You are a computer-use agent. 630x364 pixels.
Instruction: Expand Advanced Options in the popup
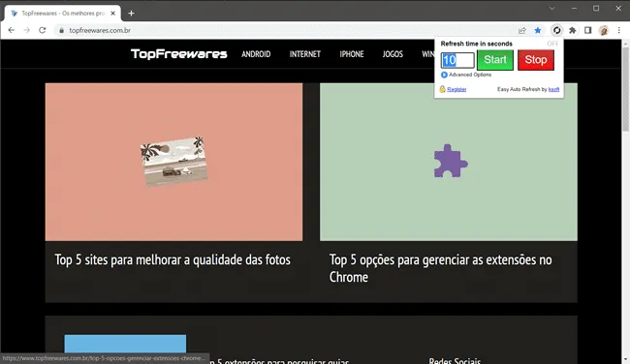pos(466,75)
